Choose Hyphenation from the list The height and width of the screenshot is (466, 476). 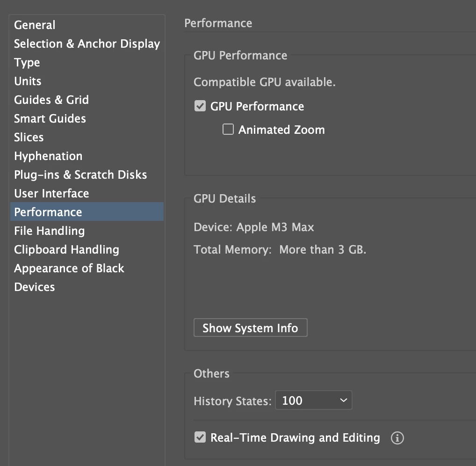[x=48, y=156]
